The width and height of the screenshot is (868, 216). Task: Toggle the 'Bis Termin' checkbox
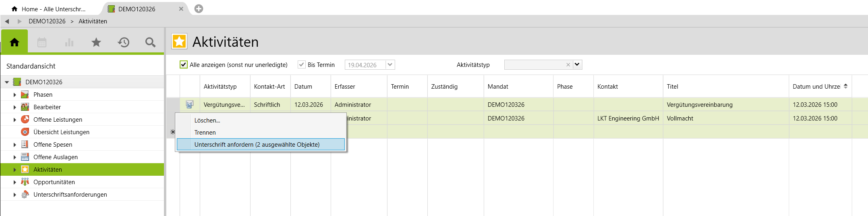301,64
